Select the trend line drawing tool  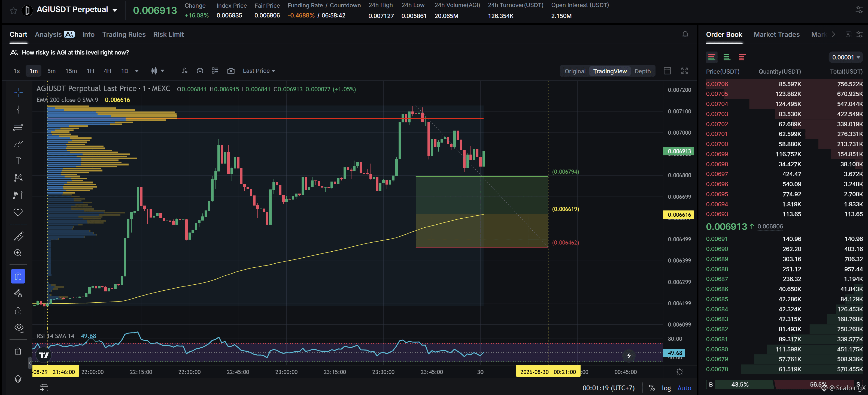(18, 109)
